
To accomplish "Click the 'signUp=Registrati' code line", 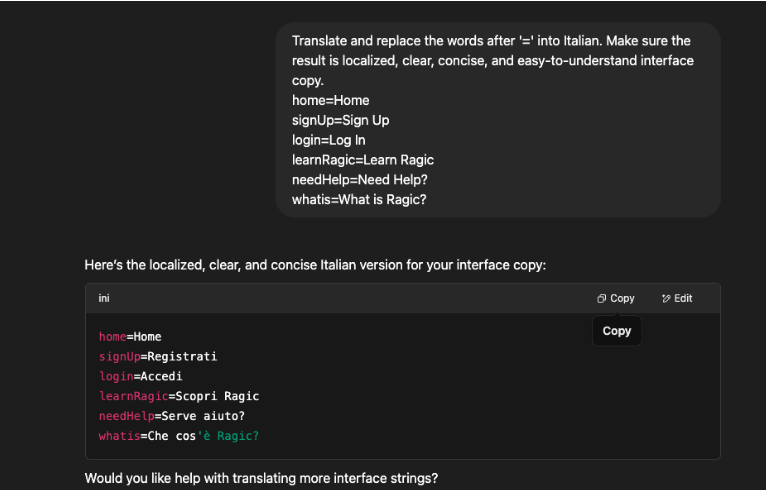I will coord(158,357).
